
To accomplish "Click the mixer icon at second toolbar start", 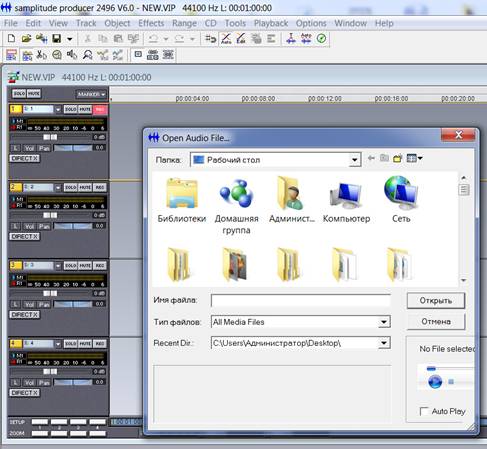I will pos(11,55).
